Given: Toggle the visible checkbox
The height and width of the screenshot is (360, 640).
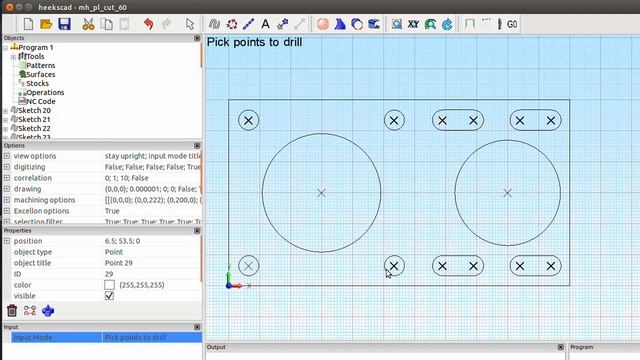Looking at the screenshot, I should 109,296.
